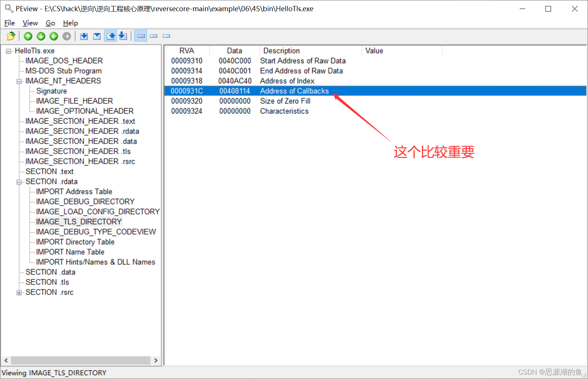Select IMAGE_SECTION_HEADER .rdata
Image resolution: width=588 pixels, height=379 pixels.
(82, 131)
